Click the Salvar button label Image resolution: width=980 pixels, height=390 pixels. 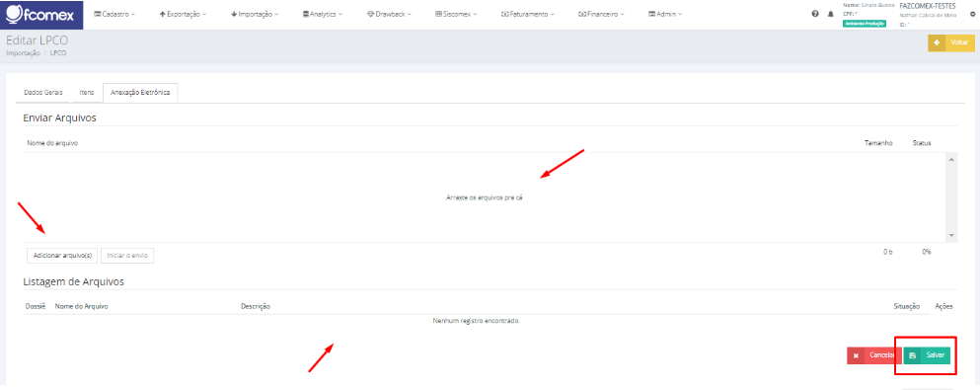(935, 355)
